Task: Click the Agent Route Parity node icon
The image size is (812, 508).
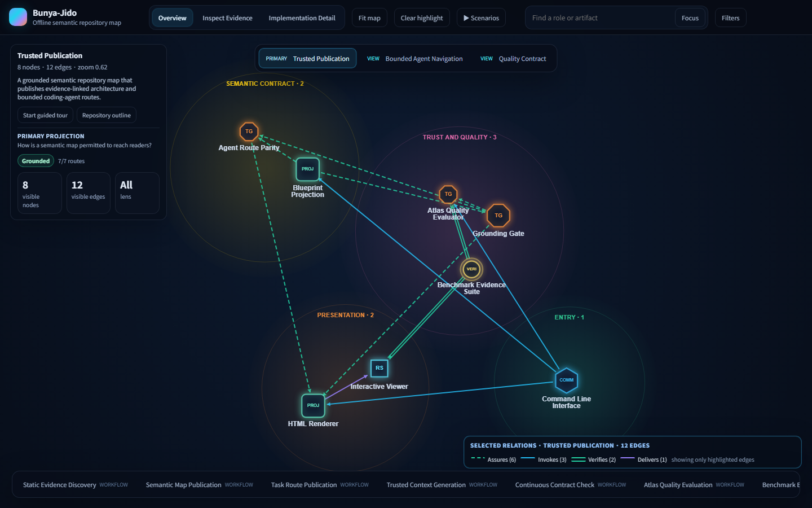Action: point(249,132)
